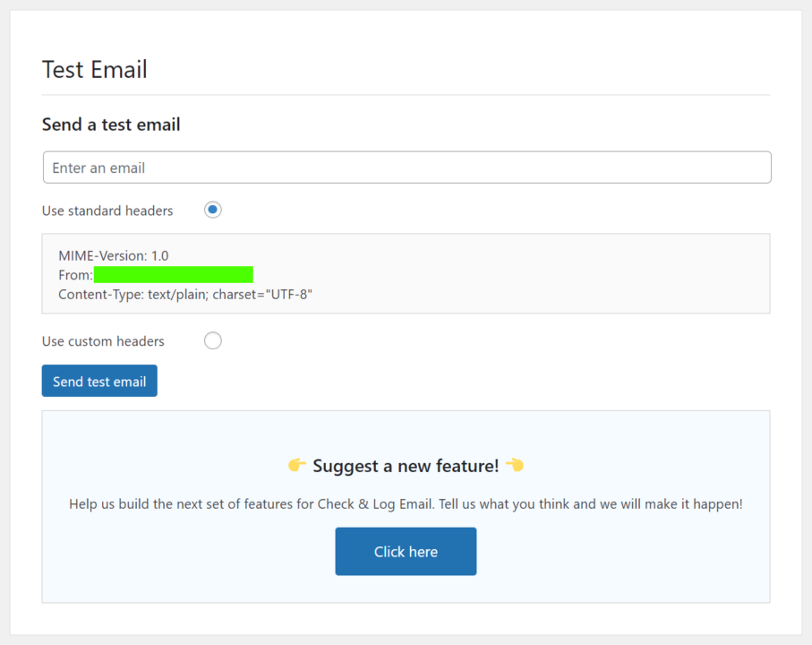This screenshot has height=645, width=812.
Task: Click the gray headers preview box
Action: (x=406, y=271)
